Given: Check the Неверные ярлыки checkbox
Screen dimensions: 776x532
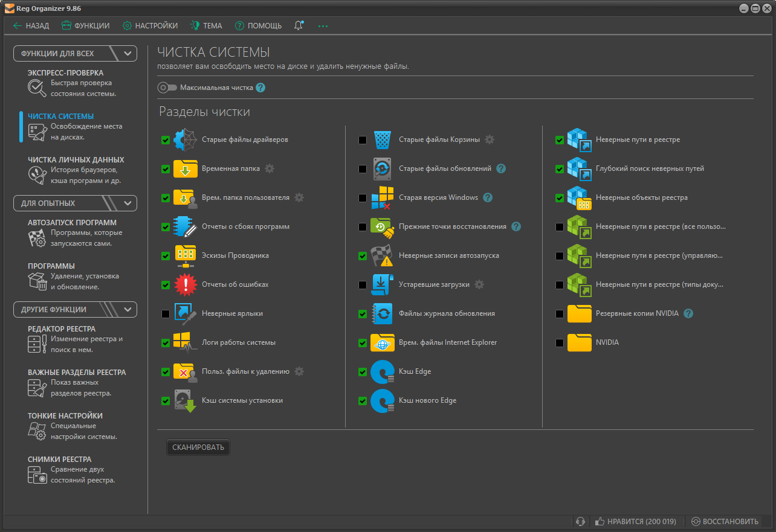Looking at the screenshot, I should (166, 314).
